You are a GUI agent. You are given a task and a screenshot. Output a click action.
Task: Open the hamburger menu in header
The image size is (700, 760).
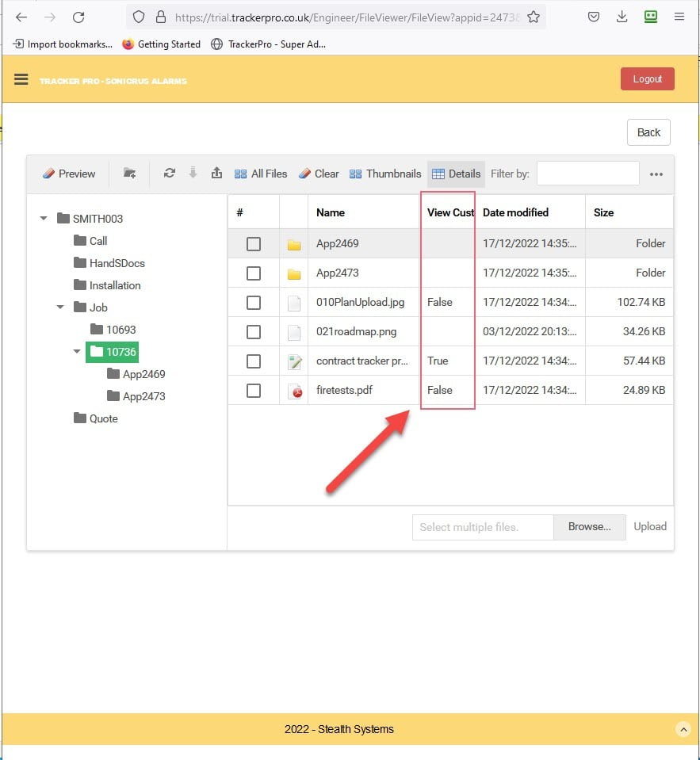coord(21,79)
